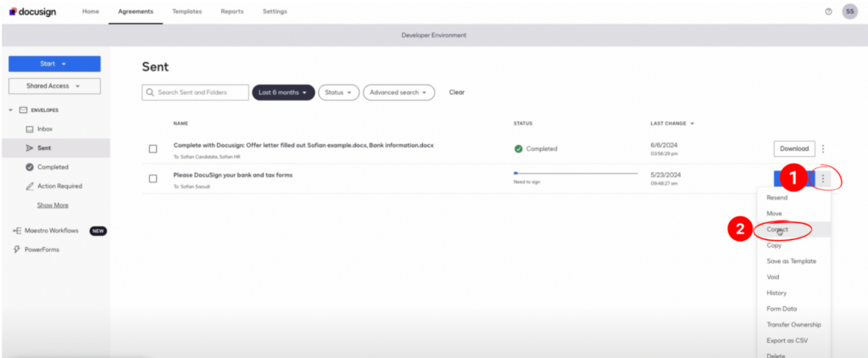Open the more options menu for the Completed envelope
868x358 pixels.
823,148
